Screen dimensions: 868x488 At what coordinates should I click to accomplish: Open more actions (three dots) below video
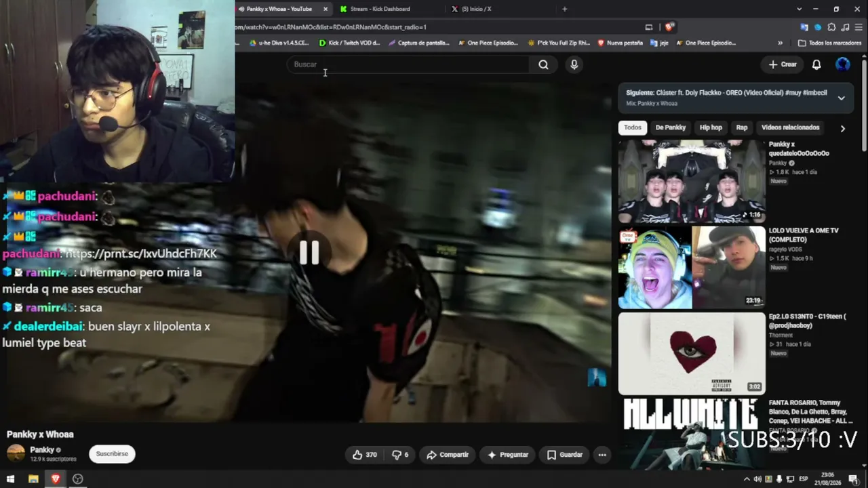pos(601,455)
